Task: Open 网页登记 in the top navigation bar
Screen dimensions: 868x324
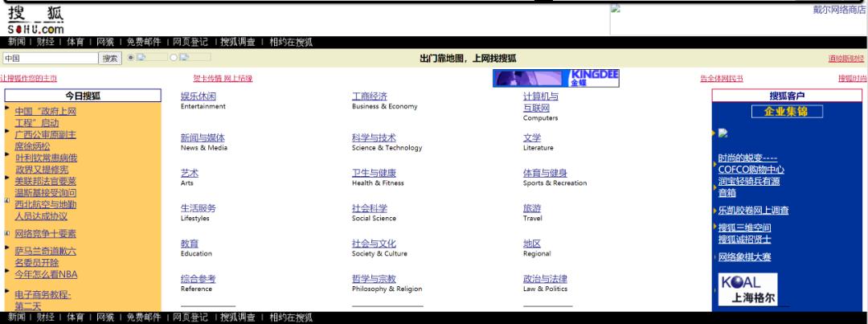Action: (190, 42)
